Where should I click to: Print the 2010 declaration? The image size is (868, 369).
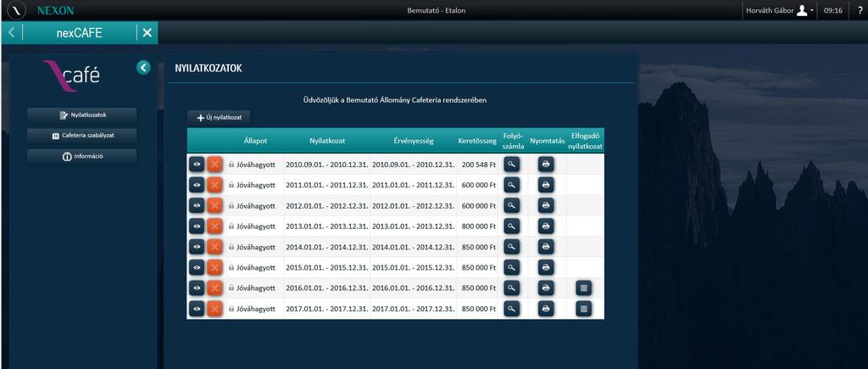[546, 164]
